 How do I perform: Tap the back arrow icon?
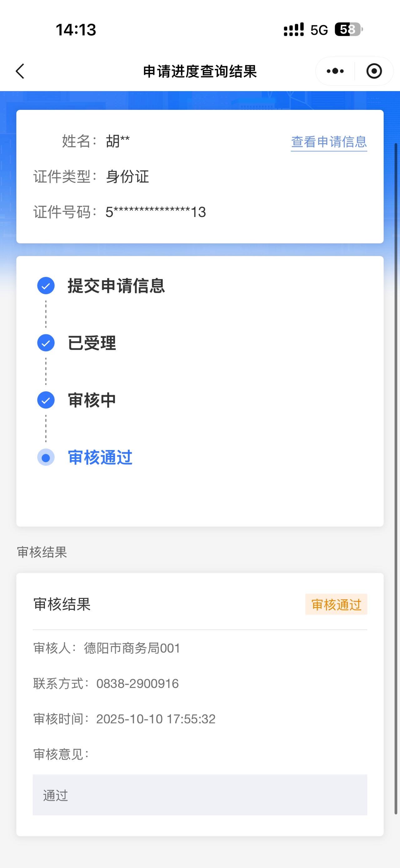coord(20,71)
